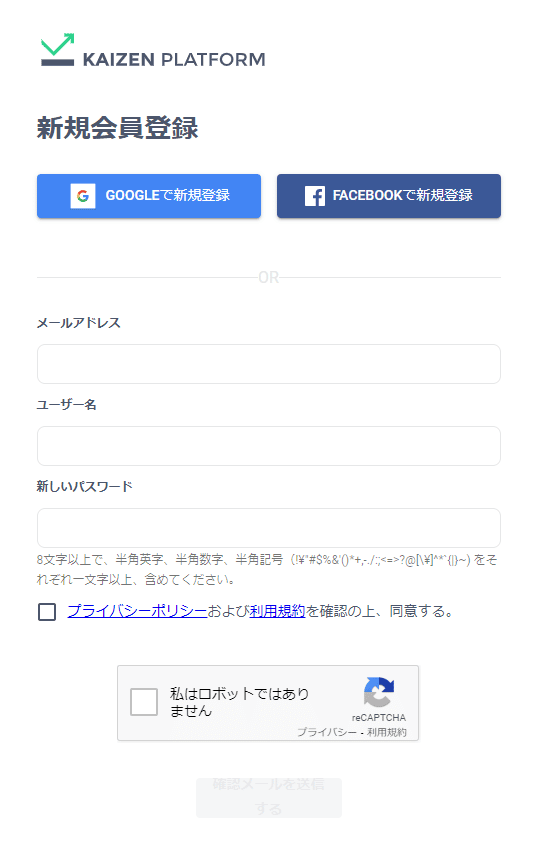Click the password requirements hint text
Screen dimensions: 533x847
(267, 570)
